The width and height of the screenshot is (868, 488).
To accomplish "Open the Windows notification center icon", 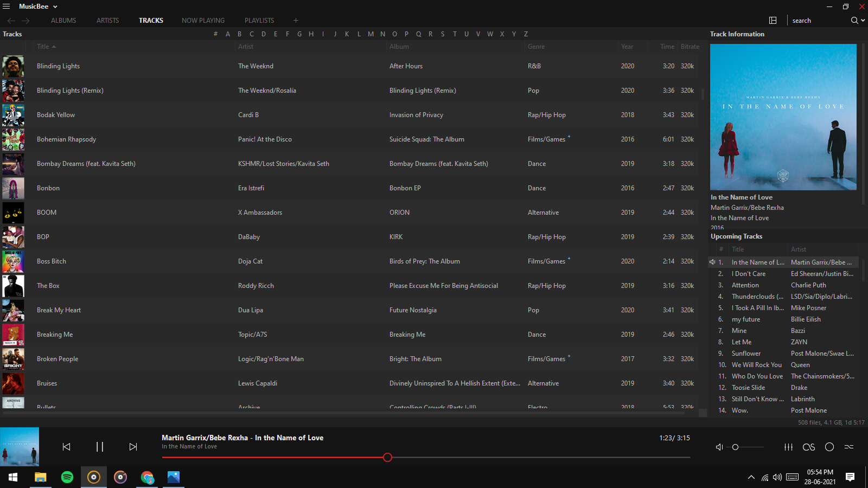I will (850, 477).
